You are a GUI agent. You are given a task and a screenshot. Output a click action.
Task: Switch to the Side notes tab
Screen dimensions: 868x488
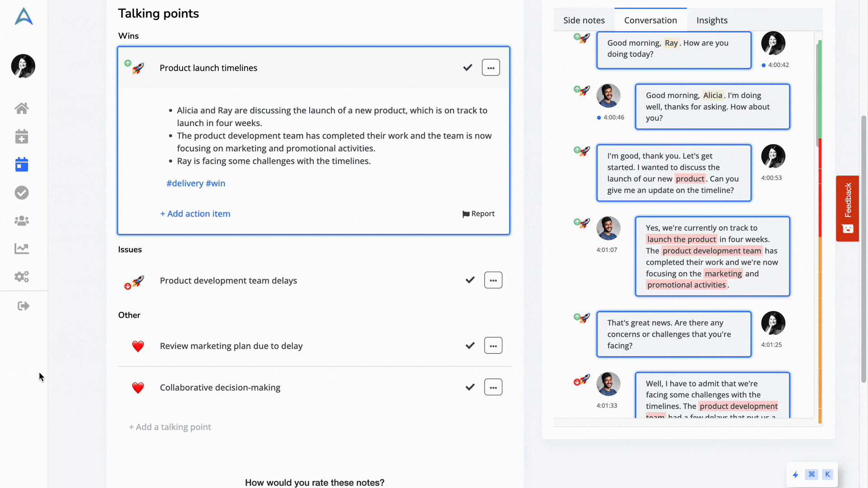tap(584, 20)
